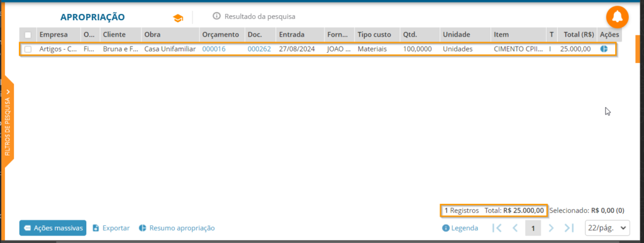
Task: Click the Forn... column header
Action: [338, 35]
